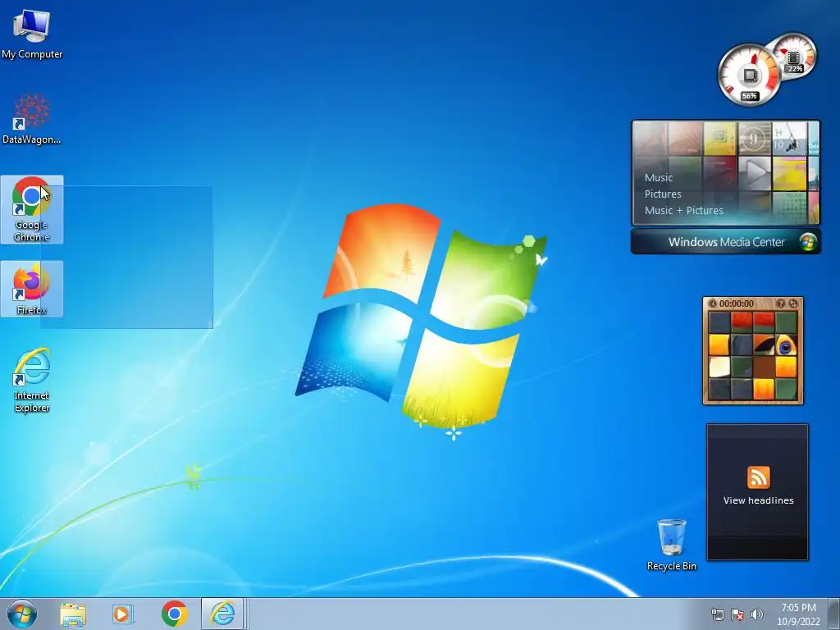
Task: Click the Show desktop strip
Action: coord(834,614)
